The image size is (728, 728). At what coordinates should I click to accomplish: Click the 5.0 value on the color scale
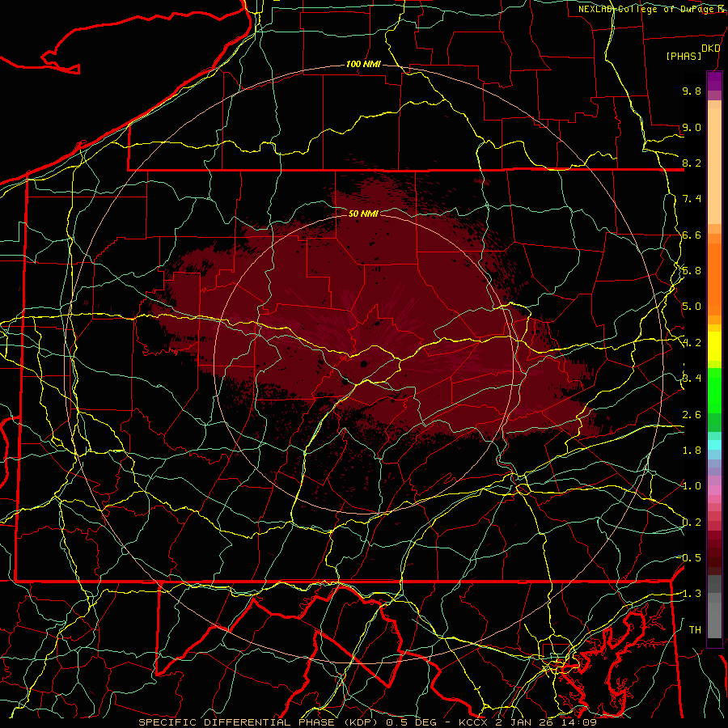pyautogui.click(x=692, y=307)
